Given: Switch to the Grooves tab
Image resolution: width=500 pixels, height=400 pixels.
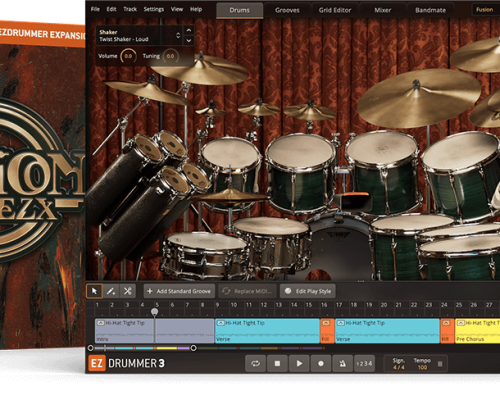Looking at the screenshot, I should [287, 10].
